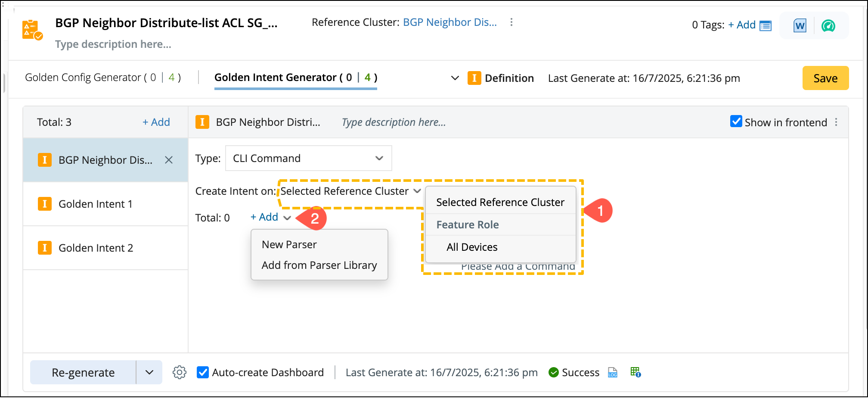Open options beside Show in frontend

click(836, 122)
